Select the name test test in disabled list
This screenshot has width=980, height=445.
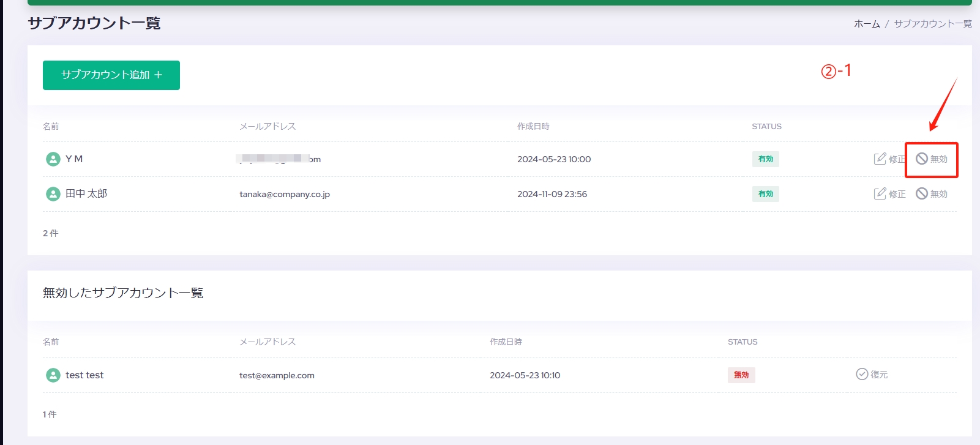84,375
